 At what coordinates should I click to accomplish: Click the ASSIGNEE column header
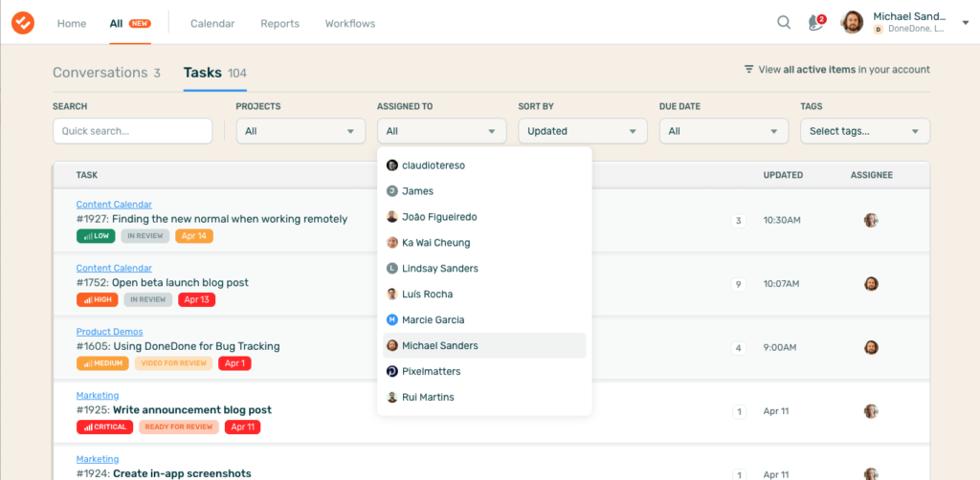(x=871, y=175)
